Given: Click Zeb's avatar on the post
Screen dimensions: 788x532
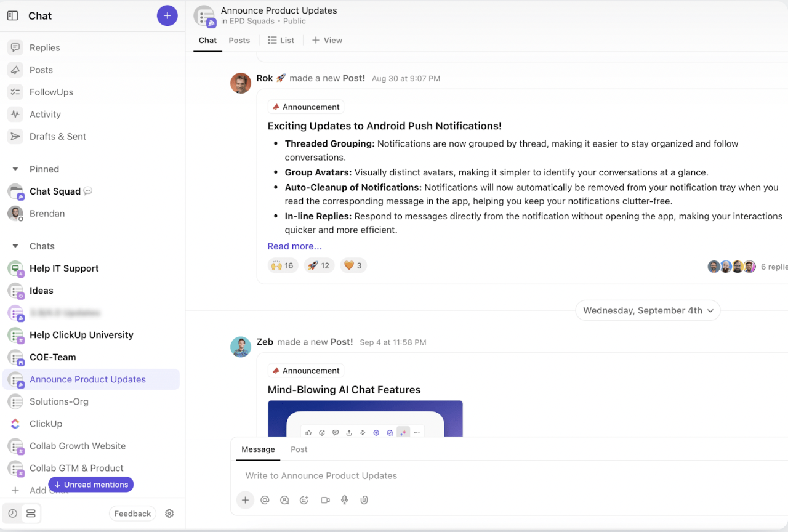Looking at the screenshot, I should click(x=241, y=347).
